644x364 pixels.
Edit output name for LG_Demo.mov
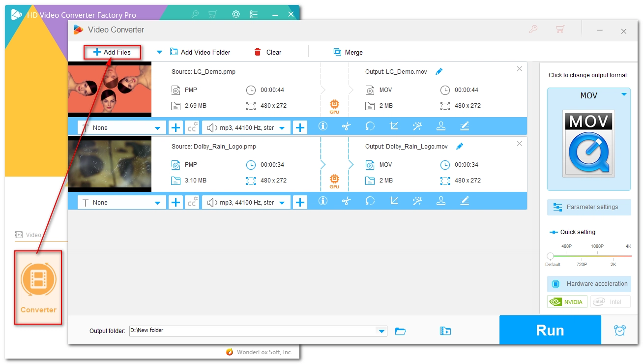click(x=439, y=72)
